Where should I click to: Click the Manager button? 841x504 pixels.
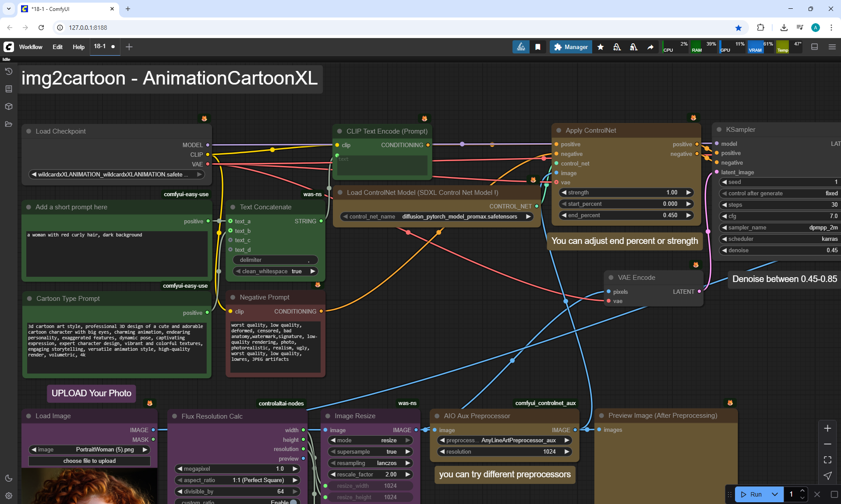(571, 47)
